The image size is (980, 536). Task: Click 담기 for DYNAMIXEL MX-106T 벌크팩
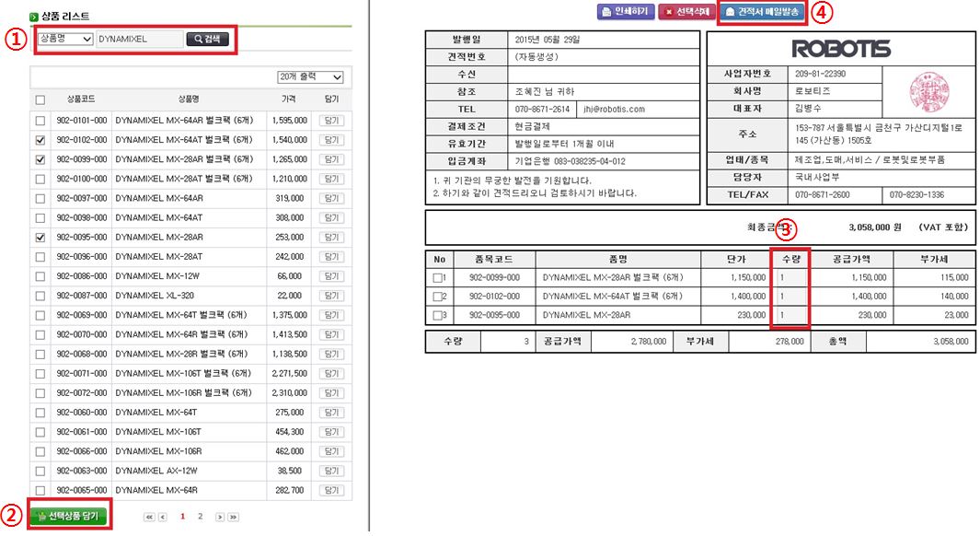click(331, 373)
